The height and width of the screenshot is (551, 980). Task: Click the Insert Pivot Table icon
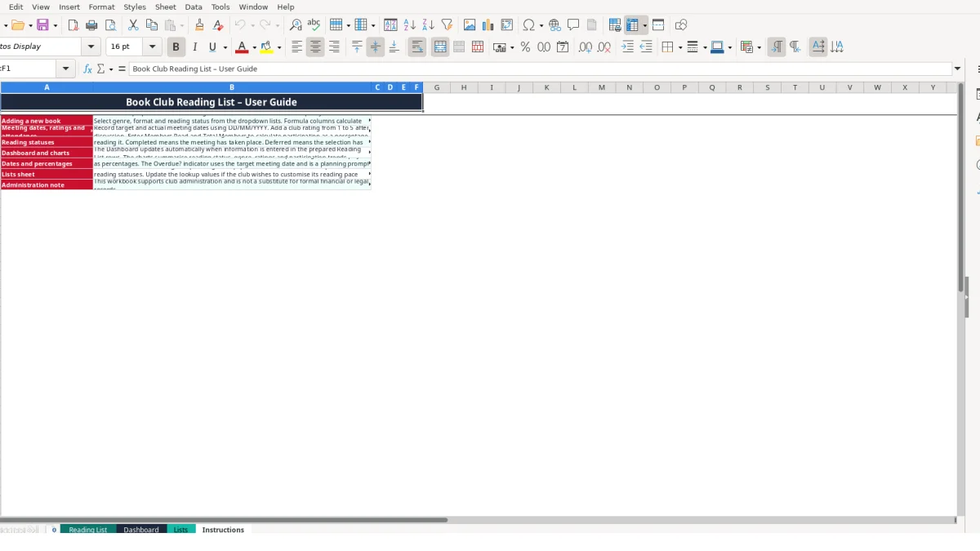pos(507,25)
